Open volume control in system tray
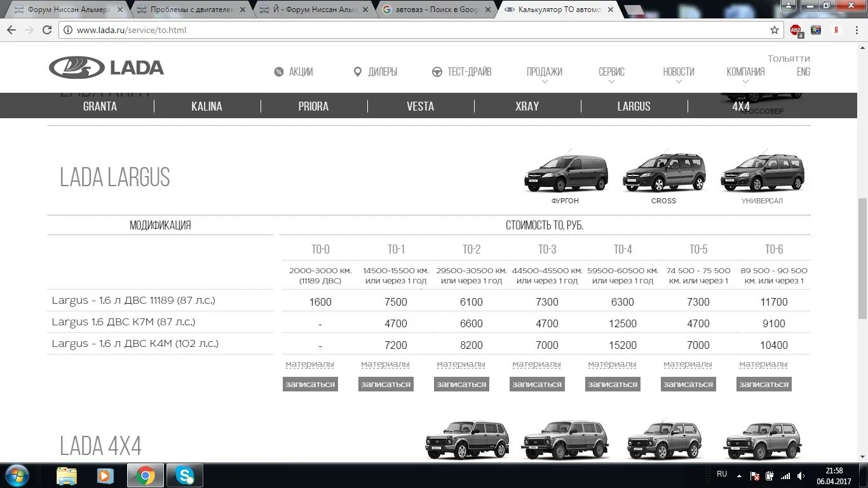The height and width of the screenshot is (488, 868). tap(801, 475)
